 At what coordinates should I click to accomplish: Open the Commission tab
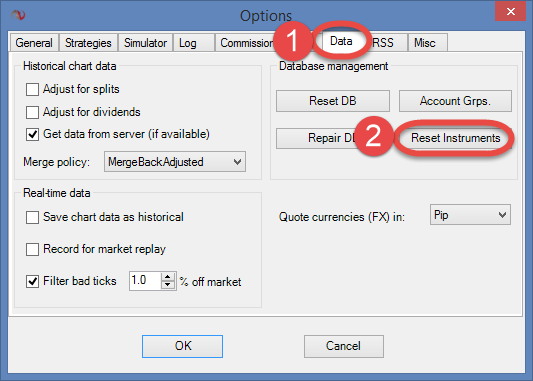(247, 43)
